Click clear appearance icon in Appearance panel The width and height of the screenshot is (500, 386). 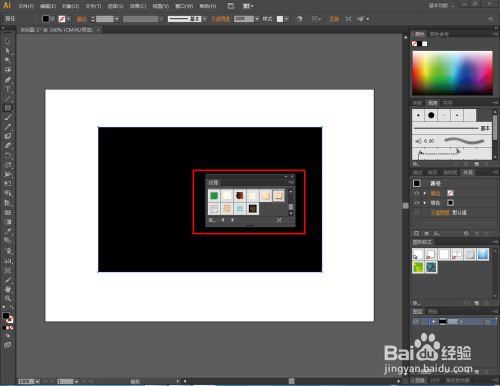(466, 233)
